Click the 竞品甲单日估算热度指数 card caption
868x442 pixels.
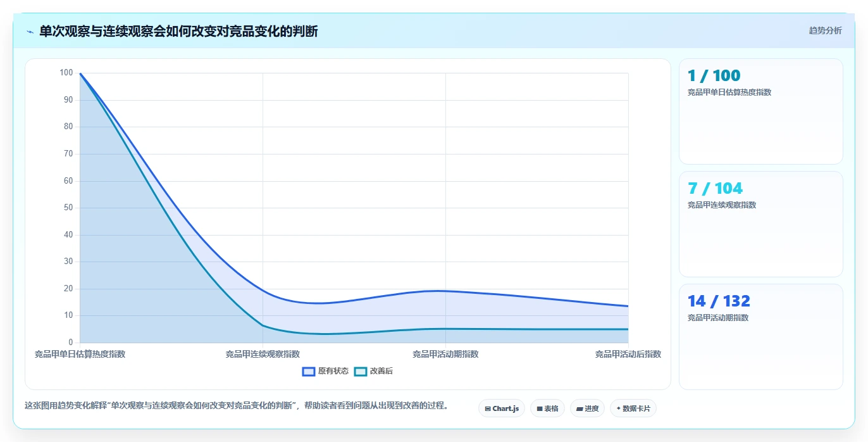pos(729,92)
